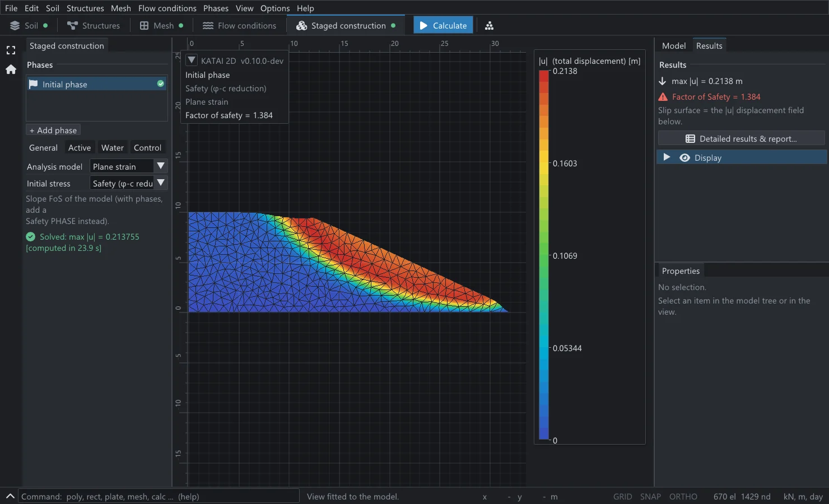Click the Command input field
Screen dimensions: 829x504
pos(159,496)
